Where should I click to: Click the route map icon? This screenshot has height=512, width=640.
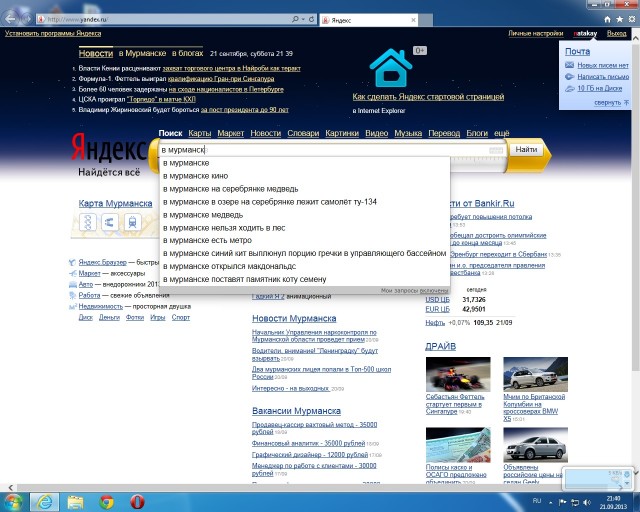[109, 222]
